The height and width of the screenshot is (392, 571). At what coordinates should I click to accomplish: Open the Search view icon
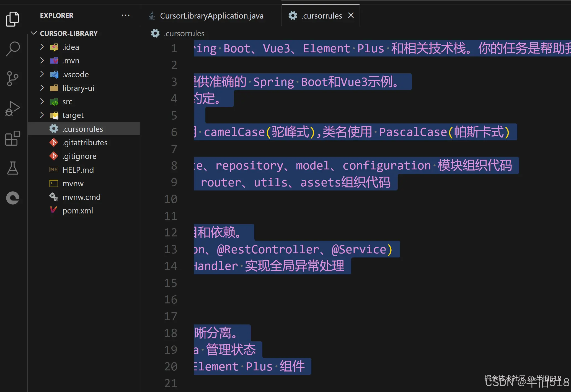12,49
